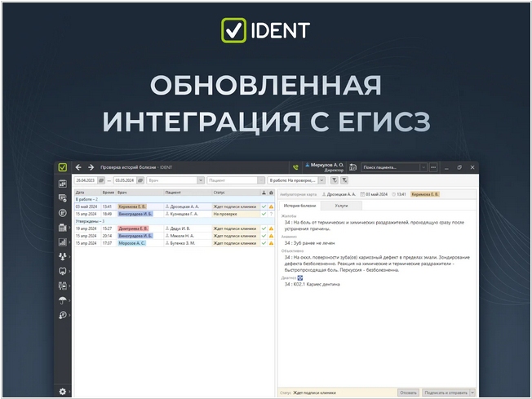Sort by the 'Статус' column header
This screenshot has width=532, height=399.
pyautogui.click(x=236, y=193)
